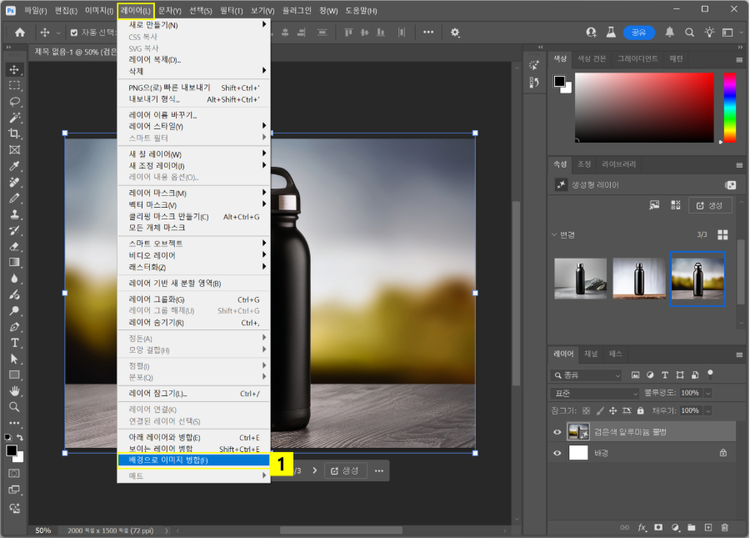Toggle the 자동 선택 checkbox

pos(73,32)
